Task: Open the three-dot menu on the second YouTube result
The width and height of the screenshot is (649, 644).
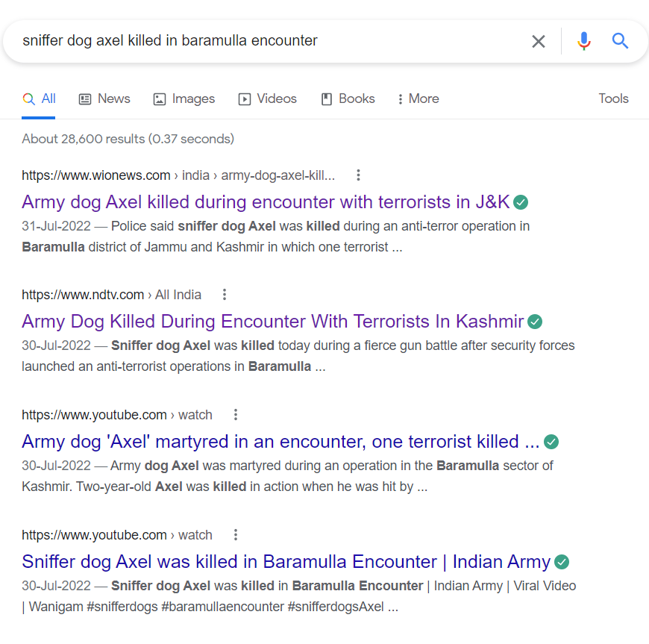Action: coord(235,534)
